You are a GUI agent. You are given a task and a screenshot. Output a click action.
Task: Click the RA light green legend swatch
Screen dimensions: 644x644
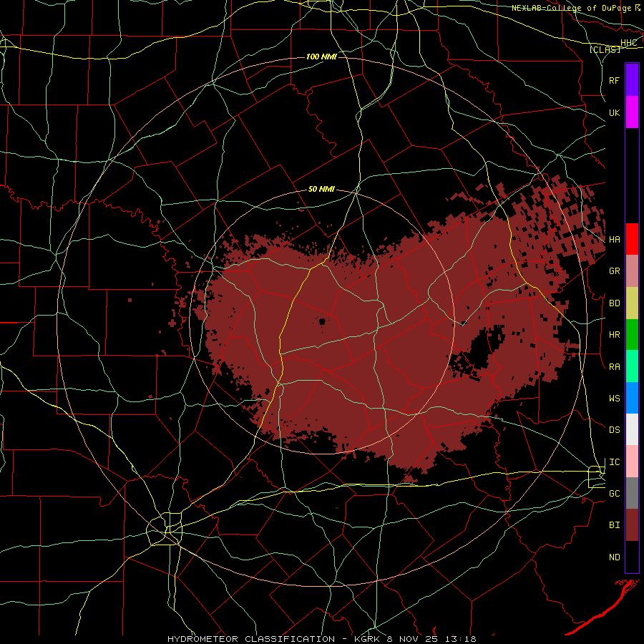click(632, 366)
